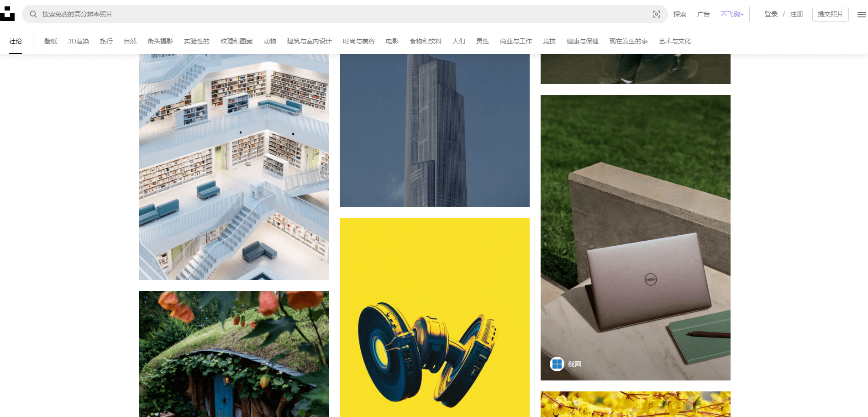Open the hamburger menu icon
The height and width of the screenshot is (417, 868).
[861, 15]
